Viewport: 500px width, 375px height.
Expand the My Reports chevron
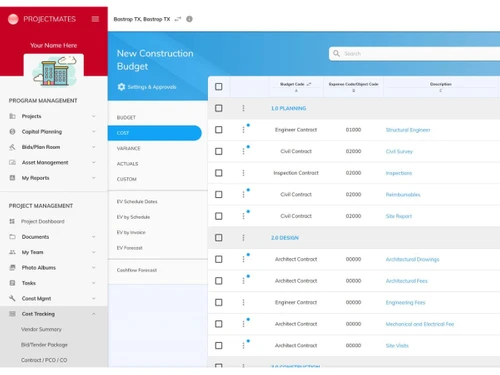coord(94,178)
